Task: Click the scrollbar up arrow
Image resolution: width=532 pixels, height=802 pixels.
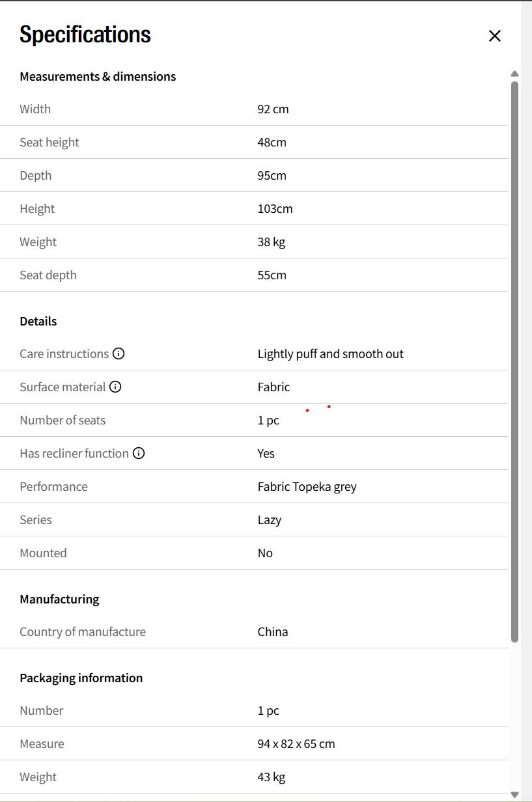Action: click(x=514, y=74)
